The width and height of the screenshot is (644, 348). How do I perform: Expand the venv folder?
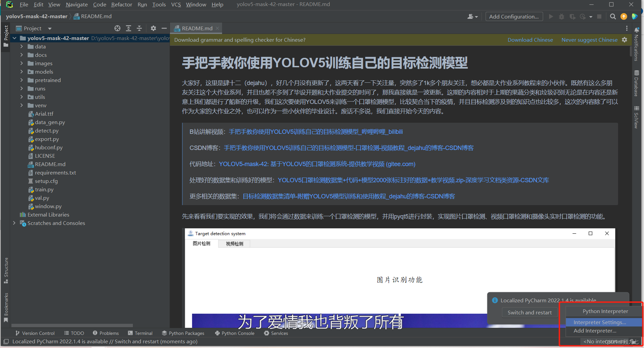tap(22, 105)
